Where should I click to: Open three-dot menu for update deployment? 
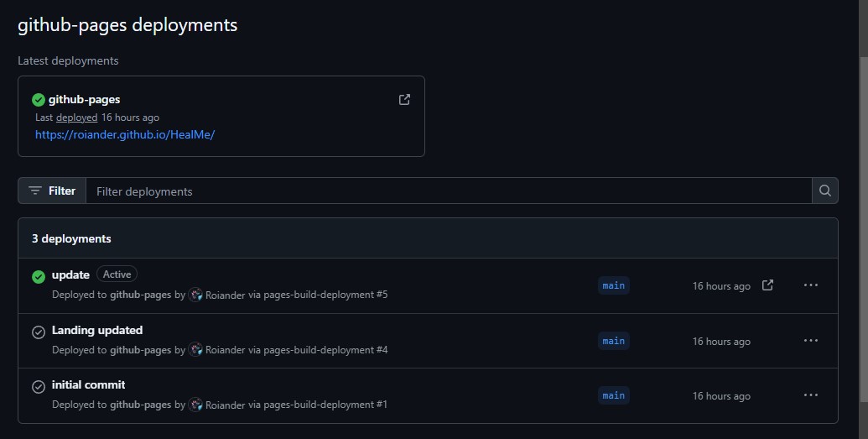point(810,285)
